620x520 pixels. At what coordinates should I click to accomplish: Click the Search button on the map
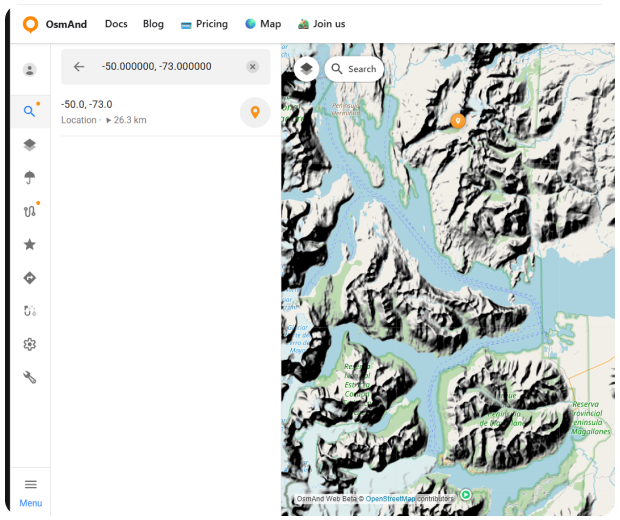[x=354, y=69]
